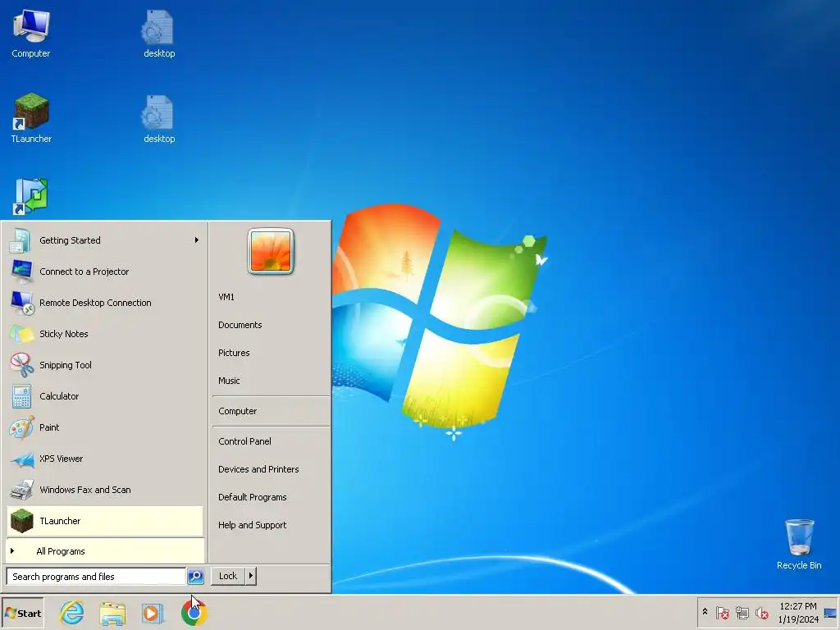This screenshot has height=630, width=840.
Task: Open Documents from Start menu
Action: pyautogui.click(x=240, y=325)
